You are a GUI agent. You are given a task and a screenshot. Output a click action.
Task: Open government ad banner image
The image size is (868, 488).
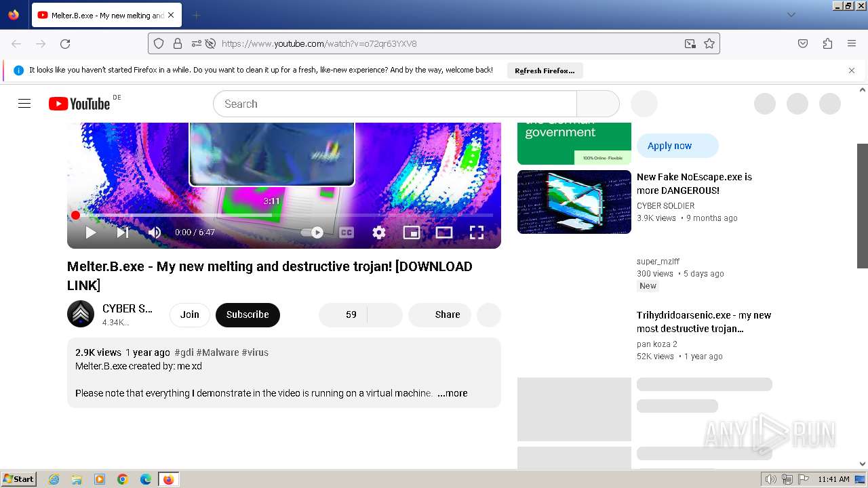pyautogui.click(x=574, y=144)
